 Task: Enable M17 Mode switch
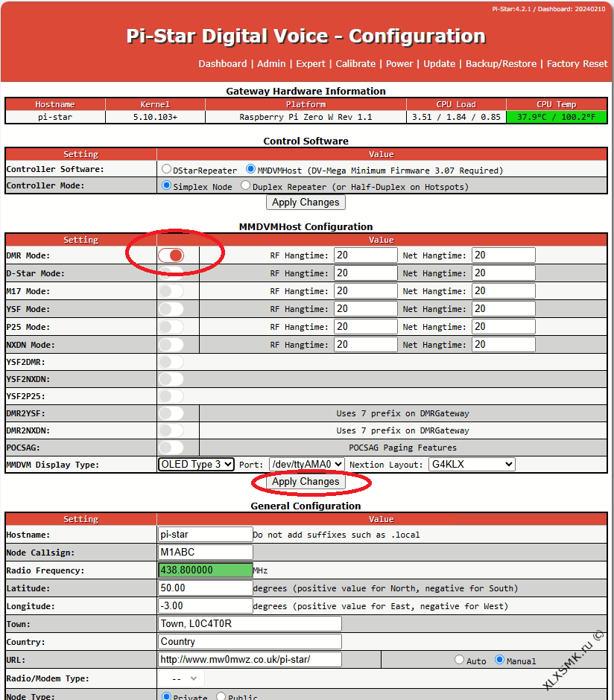click(x=171, y=291)
